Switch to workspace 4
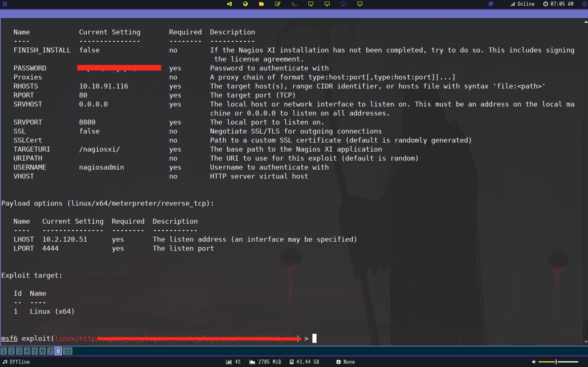The width and height of the screenshot is (588, 367). pyautogui.click(x=27, y=351)
